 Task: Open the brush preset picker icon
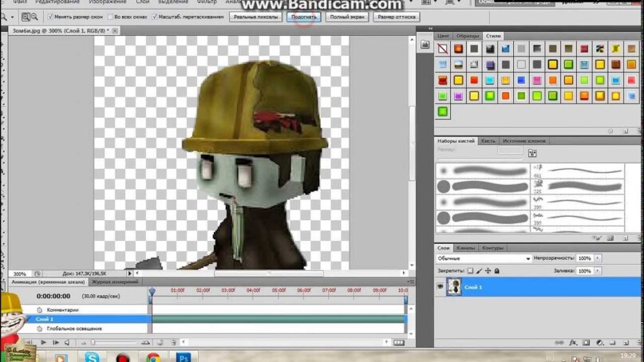(x=532, y=154)
